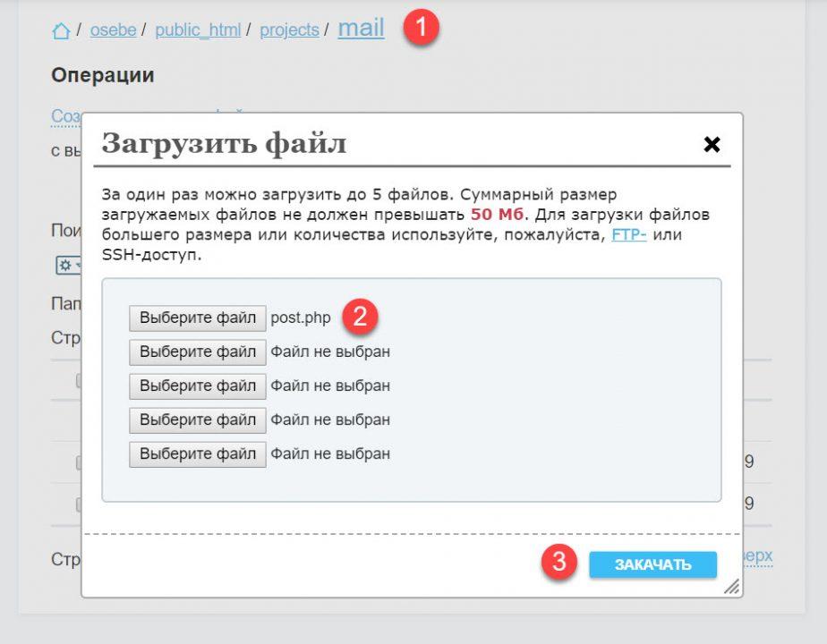Click the third Выберите файл button

click(x=197, y=386)
